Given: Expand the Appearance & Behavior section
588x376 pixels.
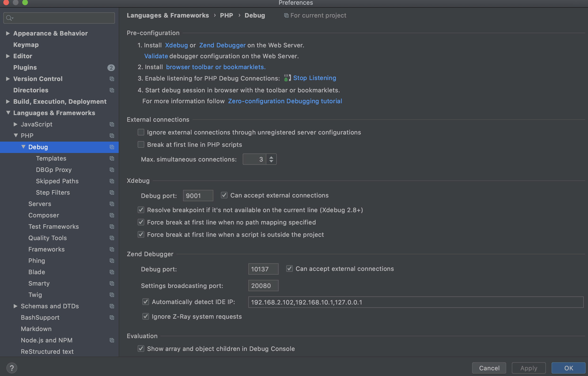Looking at the screenshot, I should 8,33.
